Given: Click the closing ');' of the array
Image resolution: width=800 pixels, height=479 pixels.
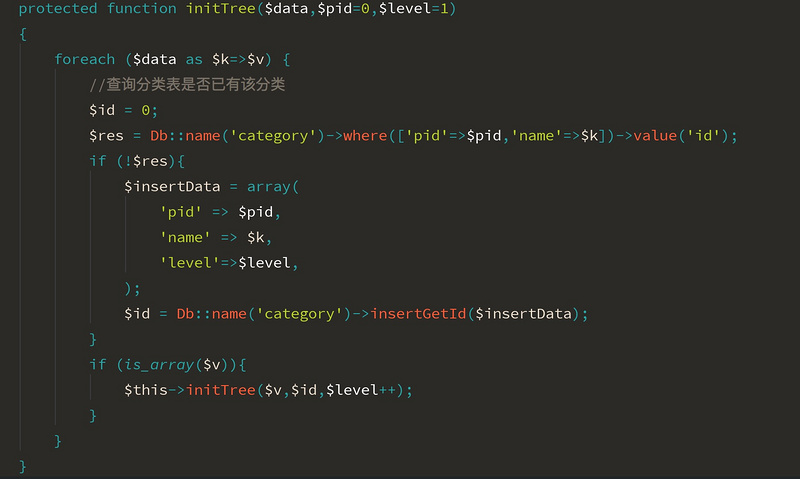Looking at the screenshot, I should [x=132, y=289].
